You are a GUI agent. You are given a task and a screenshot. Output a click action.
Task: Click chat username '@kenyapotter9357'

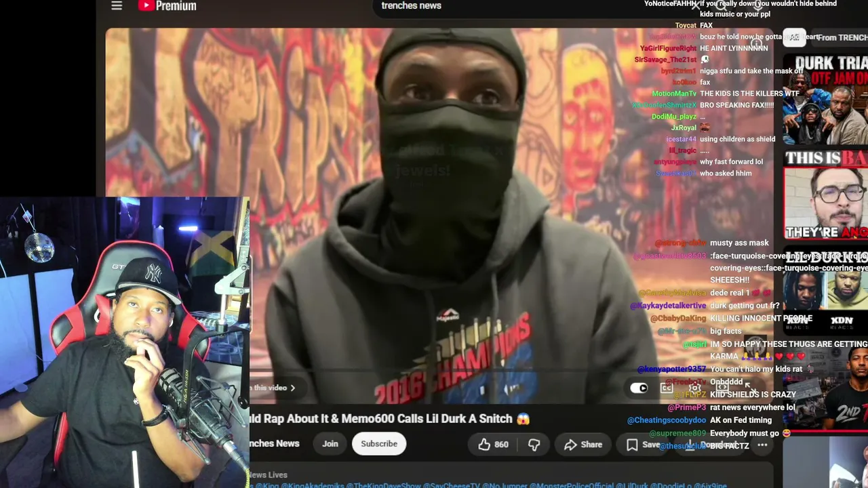click(x=671, y=369)
